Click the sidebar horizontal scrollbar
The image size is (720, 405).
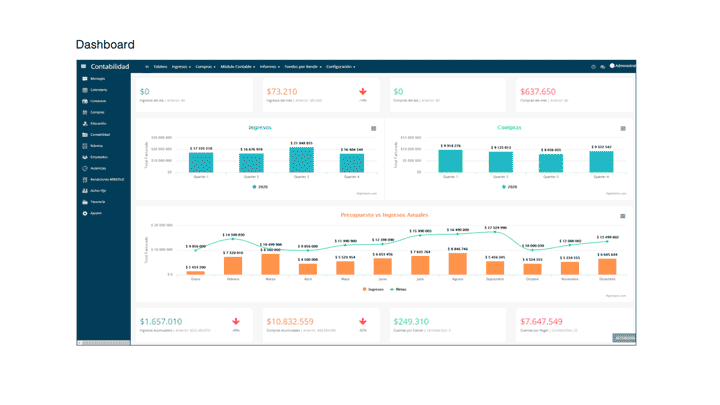[104, 343]
